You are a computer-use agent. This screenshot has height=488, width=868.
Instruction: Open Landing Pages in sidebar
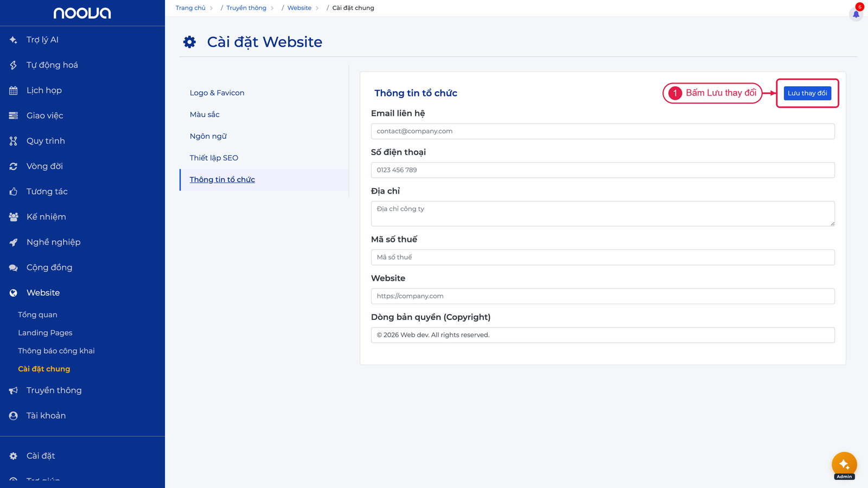tap(45, 333)
